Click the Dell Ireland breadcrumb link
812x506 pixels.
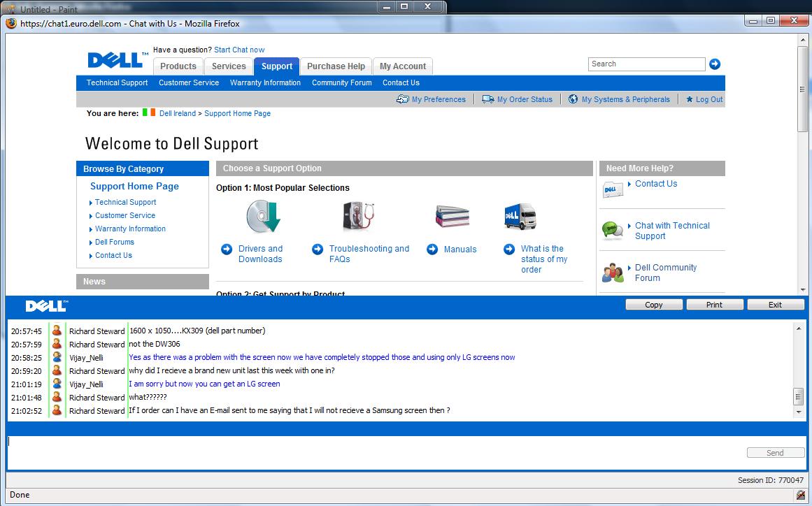(178, 113)
